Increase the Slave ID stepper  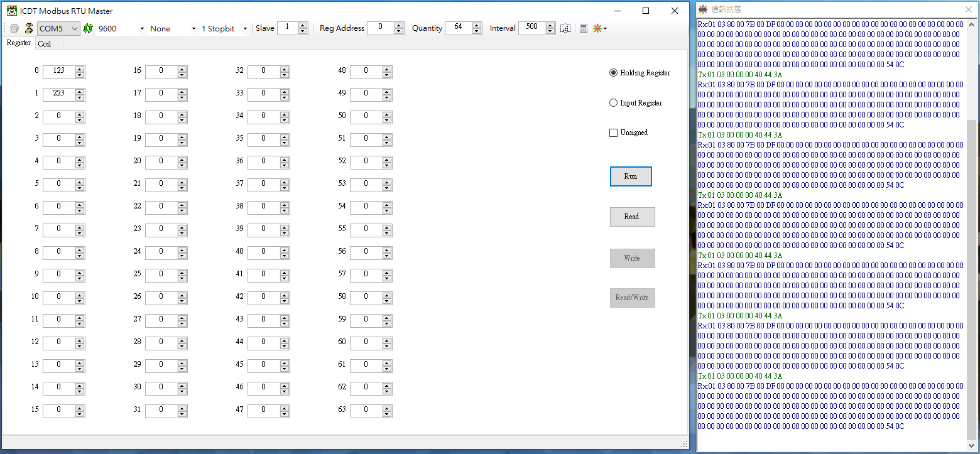pyautogui.click(x=303, y=25)
